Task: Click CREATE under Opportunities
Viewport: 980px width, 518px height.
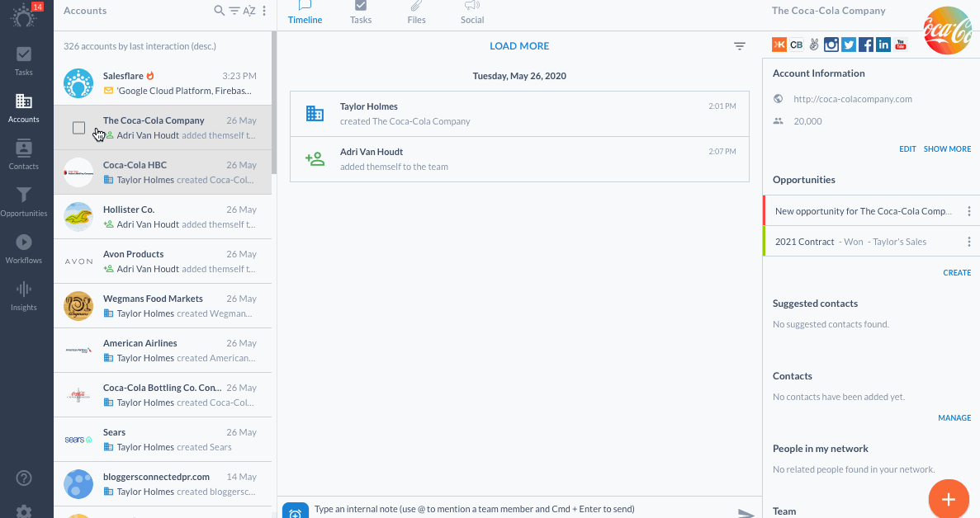Action: (x=957, y=273)
